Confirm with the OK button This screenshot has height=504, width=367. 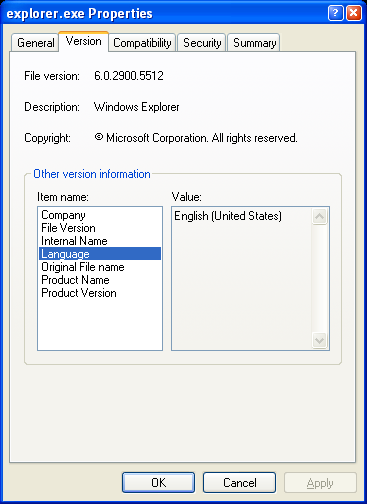[158, 482]
